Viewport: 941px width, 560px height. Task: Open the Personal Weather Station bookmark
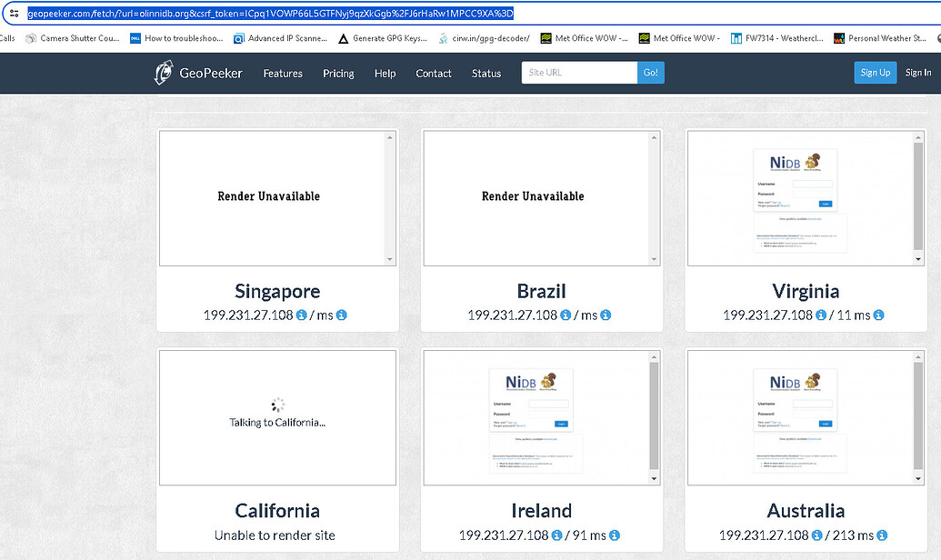pyautogui.click(x=880, y=38)
